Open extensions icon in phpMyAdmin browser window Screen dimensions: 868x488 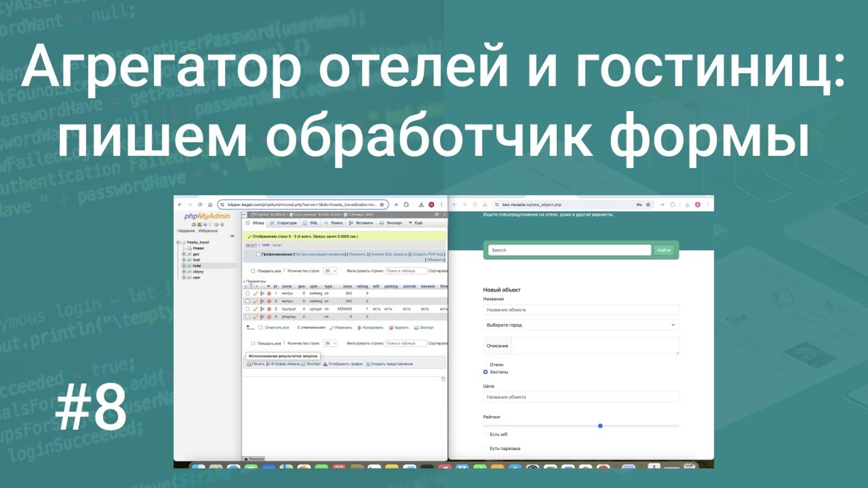[406, 205]
